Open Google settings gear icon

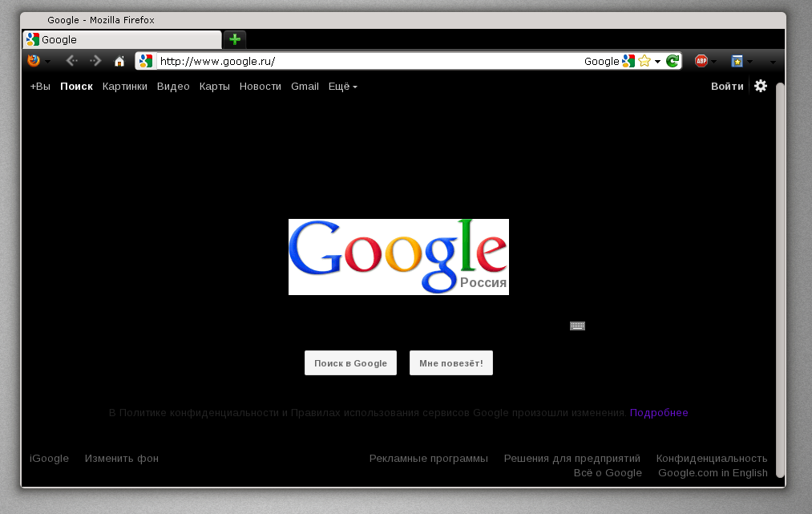tap(761, 86)
